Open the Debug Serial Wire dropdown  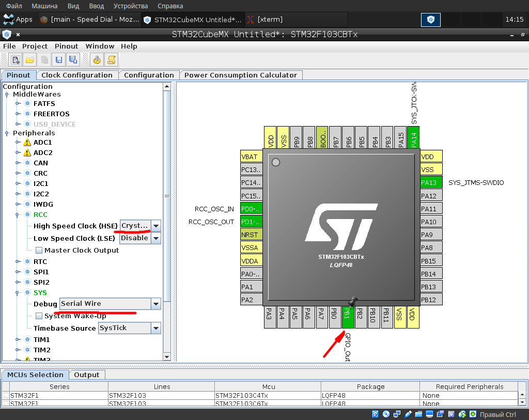156,304
